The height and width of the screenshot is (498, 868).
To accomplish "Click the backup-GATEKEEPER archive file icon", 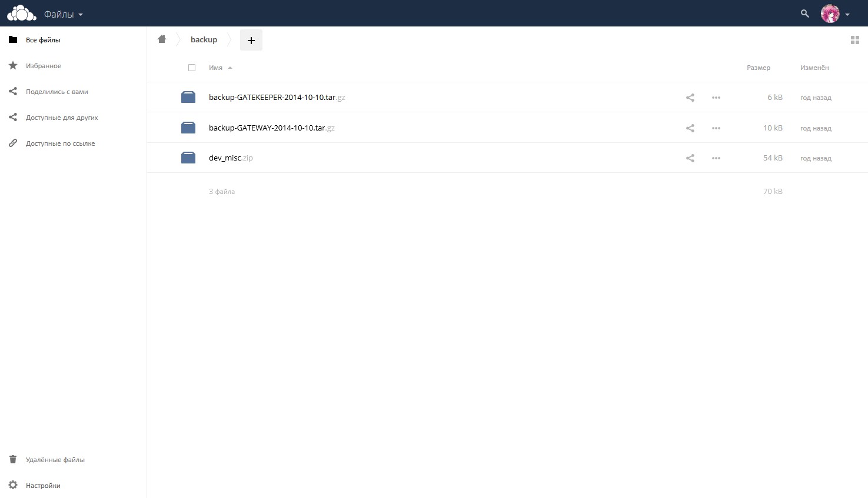I will point(188,97).
